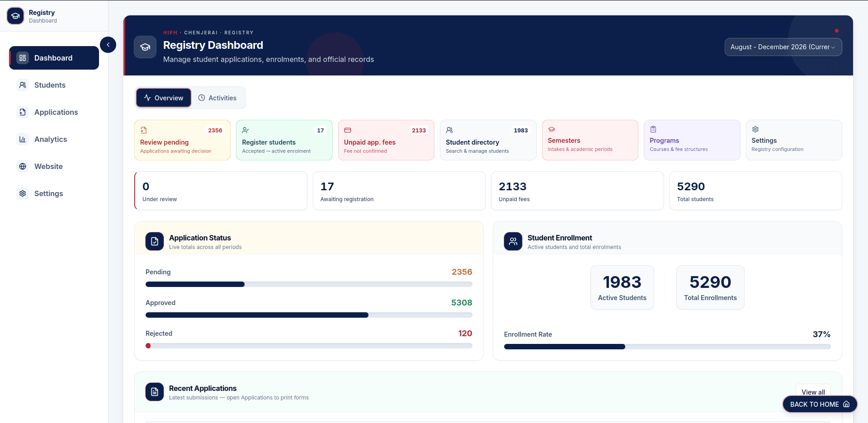
Task: Click the Settings card gear icon
Action: pos(755,129)
